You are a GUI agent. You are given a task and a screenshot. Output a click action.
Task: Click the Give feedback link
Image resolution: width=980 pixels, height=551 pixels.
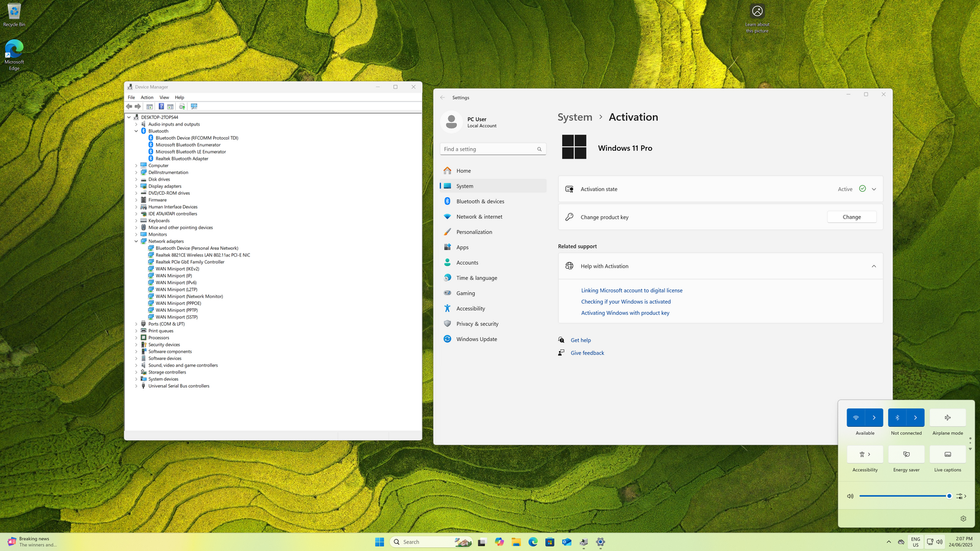click(587, 353)
